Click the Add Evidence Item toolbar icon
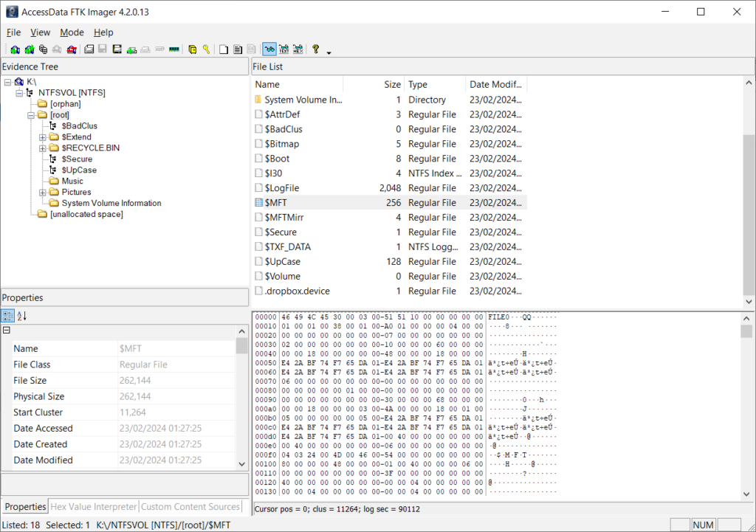Viewport: 756px width, 532px height. coord(15,49)
